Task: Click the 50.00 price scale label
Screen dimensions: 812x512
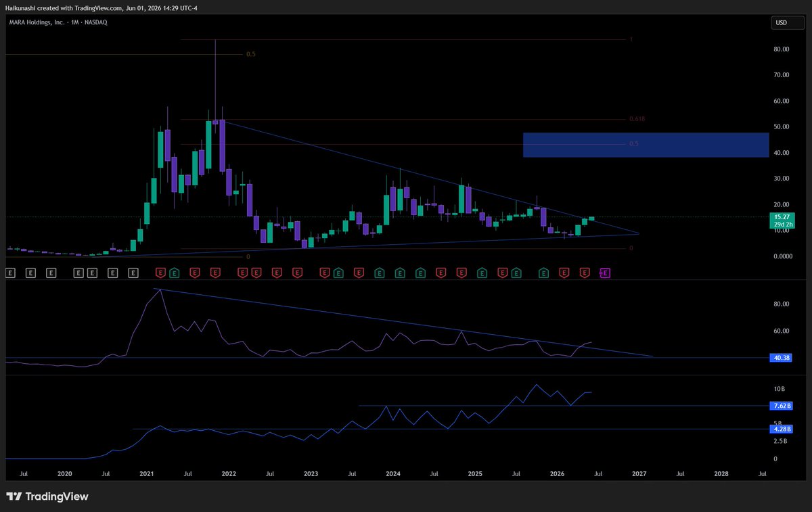Action: 782,127
